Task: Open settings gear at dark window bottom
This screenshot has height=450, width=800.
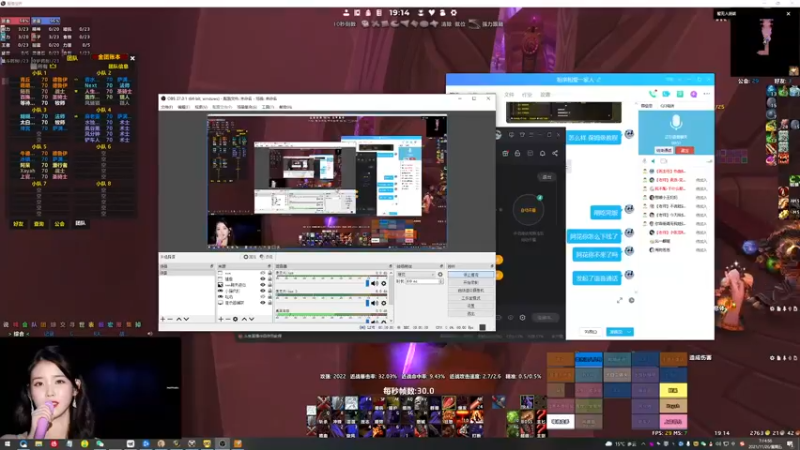Action: click(522, 317)
